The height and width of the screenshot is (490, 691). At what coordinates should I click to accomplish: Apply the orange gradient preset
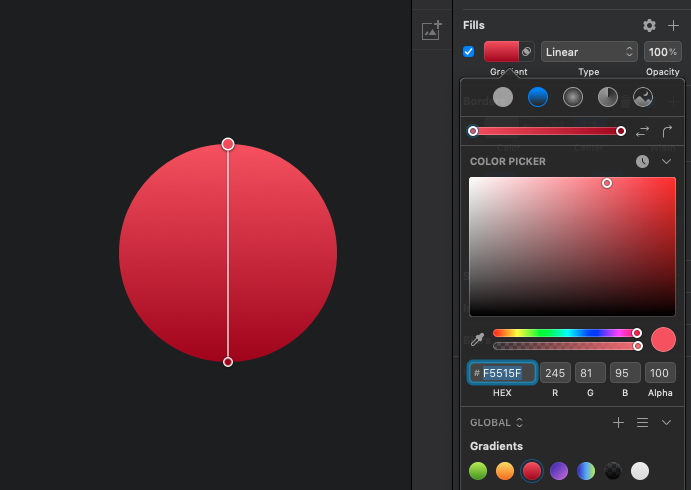(505, 471)
